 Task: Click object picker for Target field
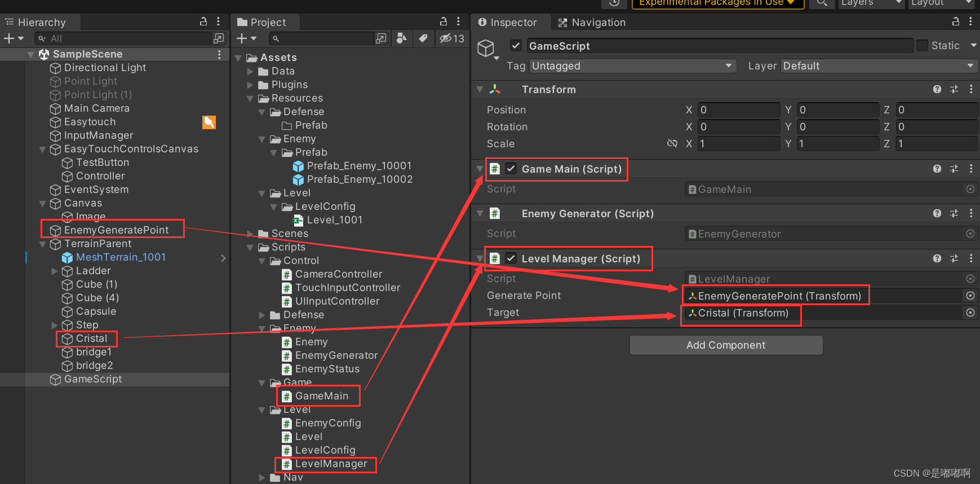click(970, 313)
